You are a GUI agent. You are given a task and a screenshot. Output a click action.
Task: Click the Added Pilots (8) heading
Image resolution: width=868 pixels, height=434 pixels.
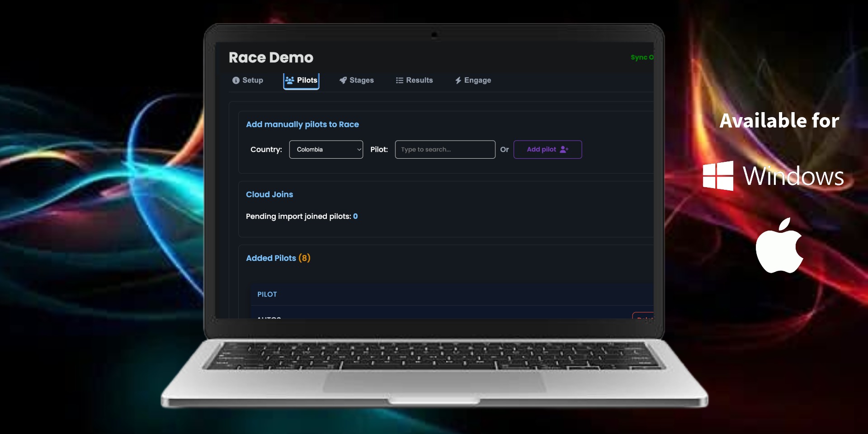[278, 258]
